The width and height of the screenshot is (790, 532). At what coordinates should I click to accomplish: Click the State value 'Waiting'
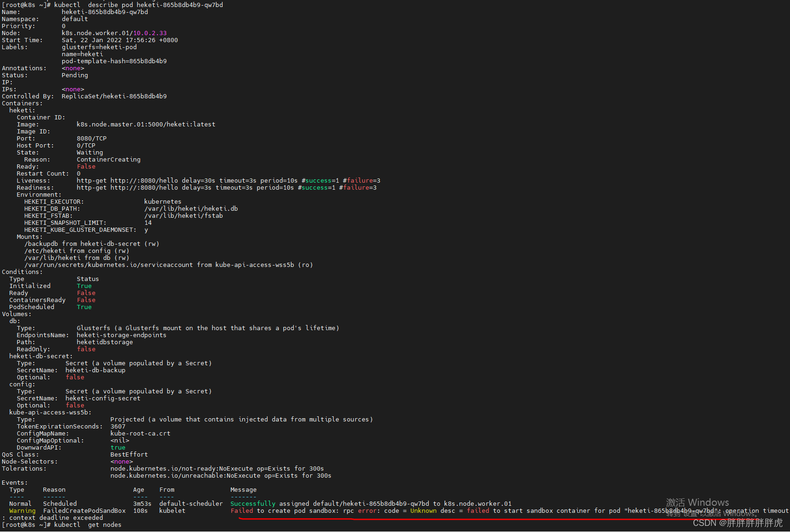click(90, 153)
